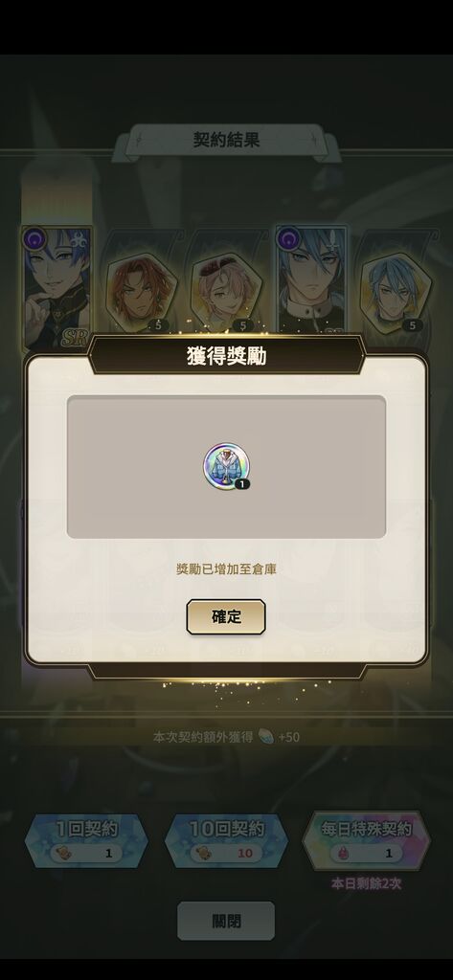Start a 1回契約 single contract

point(86,840)
